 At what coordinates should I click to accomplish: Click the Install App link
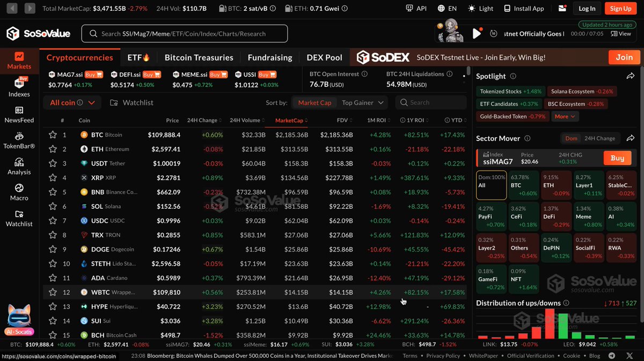[523, 9]
